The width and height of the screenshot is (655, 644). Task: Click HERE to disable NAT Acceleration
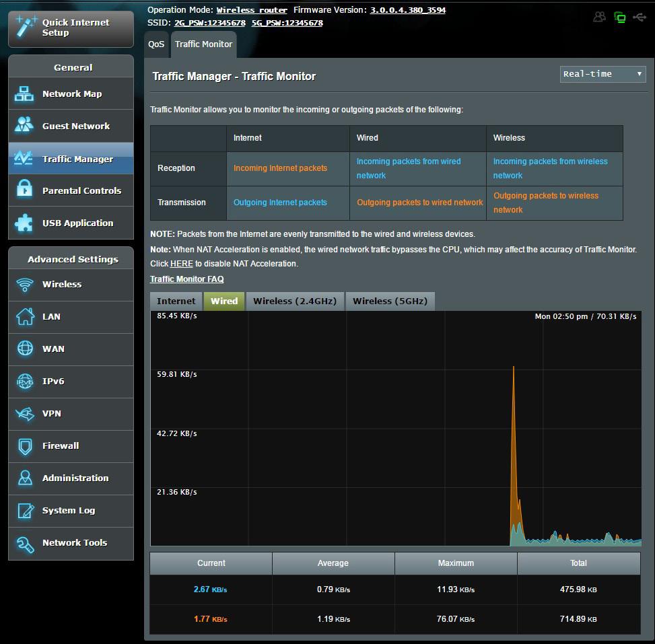click(182, 264)
